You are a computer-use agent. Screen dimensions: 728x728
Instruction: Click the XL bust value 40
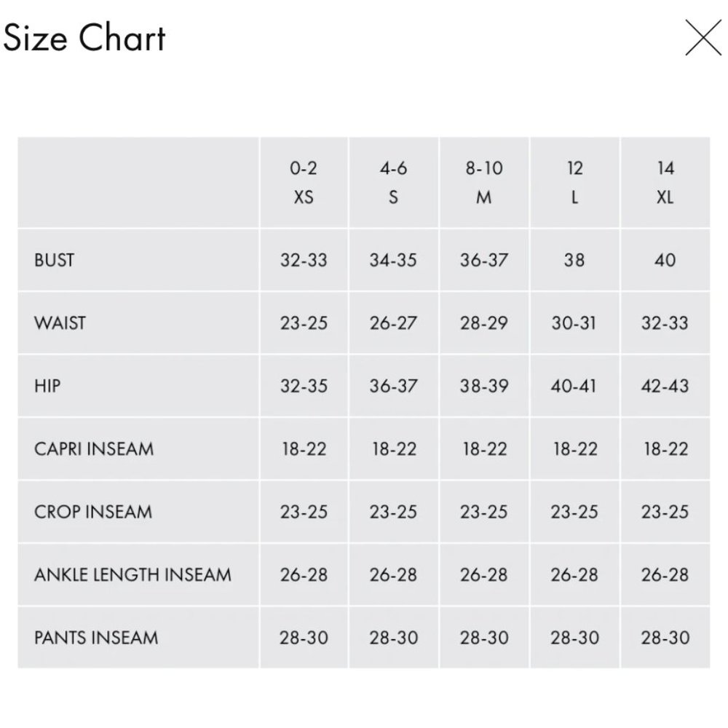pyautogui.click(x=665, y=260)
